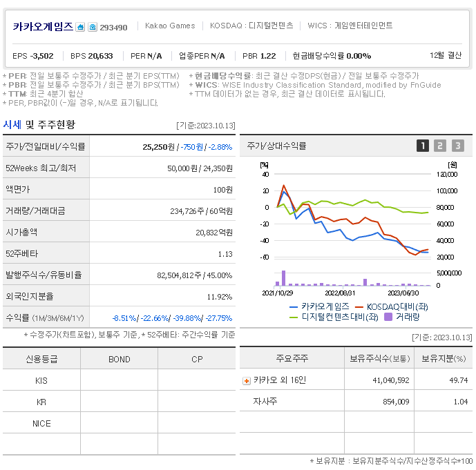Click the 82,504,812주 / 45.00% value
The image size is (476, 470).
(x=195, y=275)
